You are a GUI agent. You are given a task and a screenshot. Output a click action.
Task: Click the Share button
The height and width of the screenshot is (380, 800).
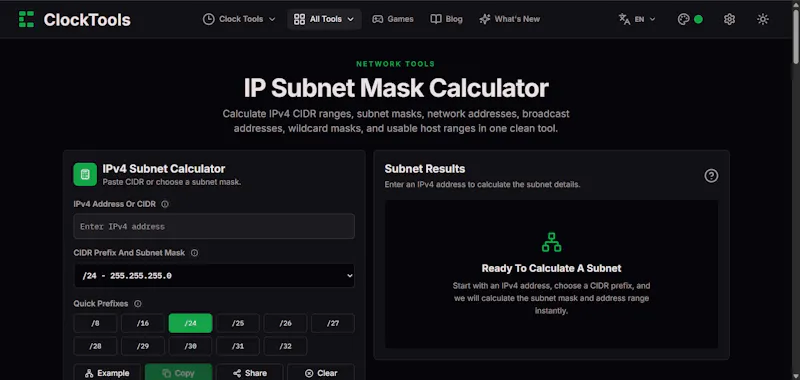point(249,372)
